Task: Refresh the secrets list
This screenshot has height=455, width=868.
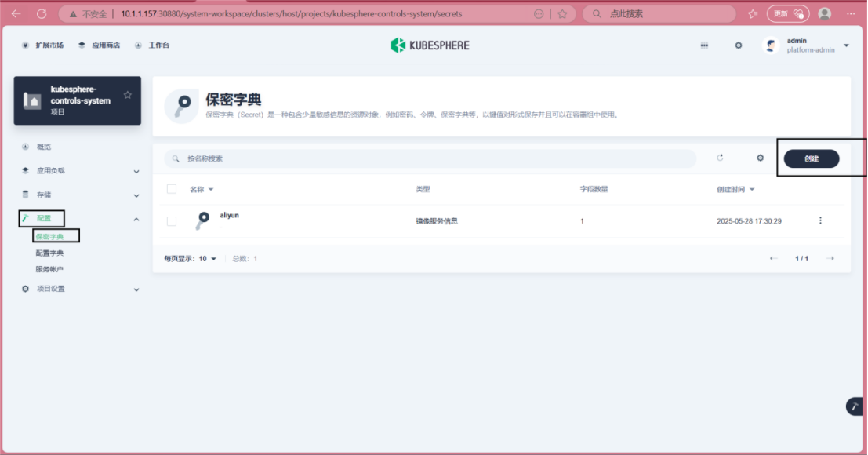Action: pos(720,158)
